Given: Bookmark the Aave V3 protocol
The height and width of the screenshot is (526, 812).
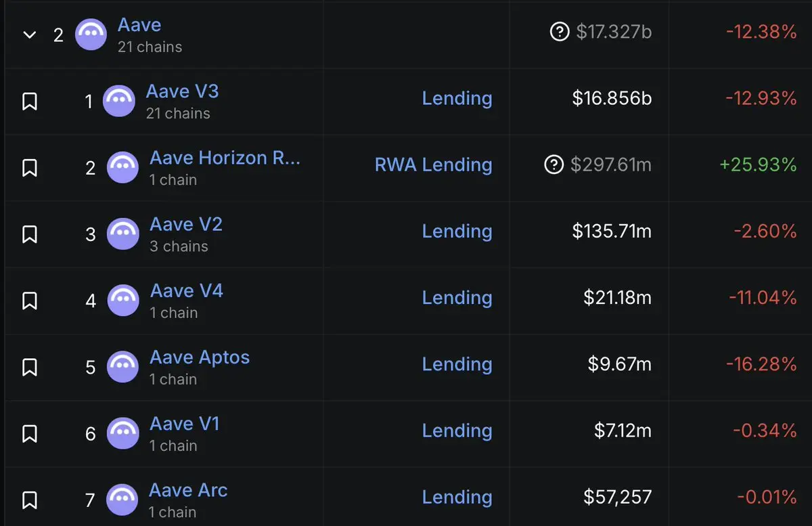Looking at the screenshot, I should pyautogui.click(x=29, y=102).
